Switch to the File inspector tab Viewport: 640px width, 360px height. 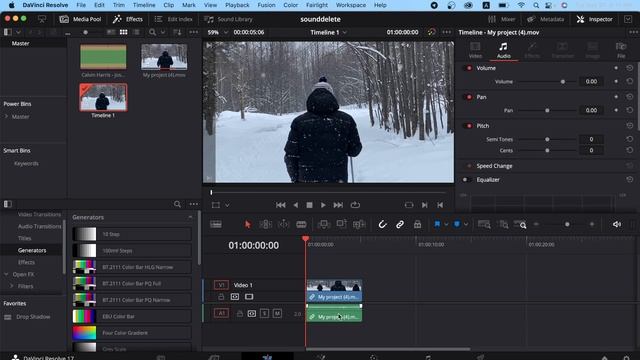[621, 51]
